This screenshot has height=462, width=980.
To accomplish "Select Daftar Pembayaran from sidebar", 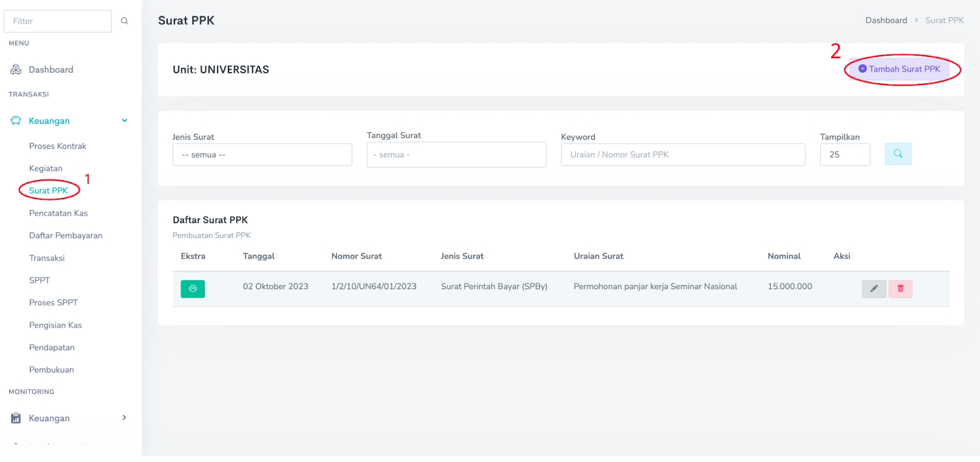I will (x=66, y=235).
